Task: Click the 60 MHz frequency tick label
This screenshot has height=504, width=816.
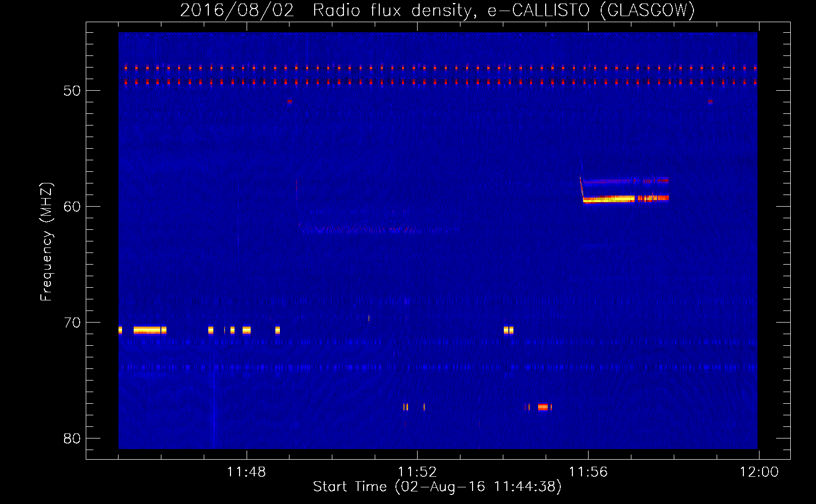Action: [72, 207]
